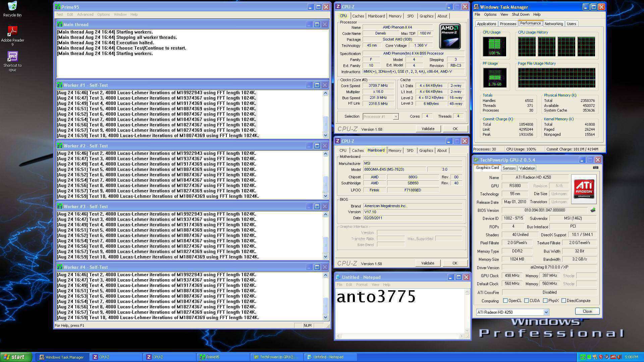Open the Recycle Bin desktop icon

12,9
